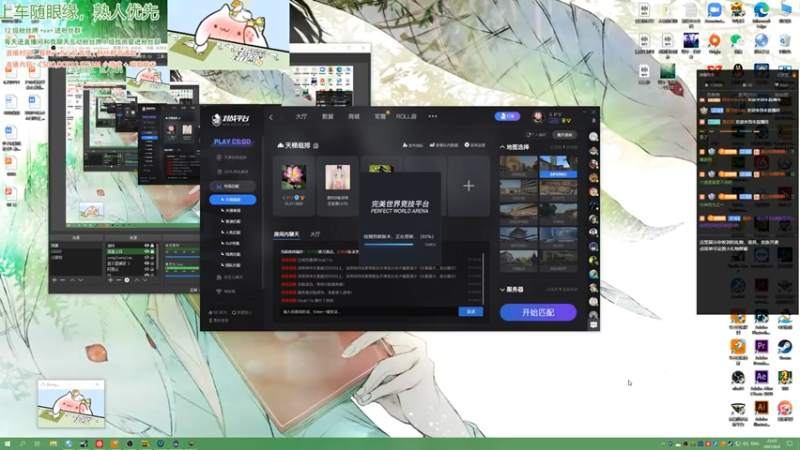The width and height of the screenshot is (800, 450).
Task: Toggle the Train map selection
Action: pos(558,214)
